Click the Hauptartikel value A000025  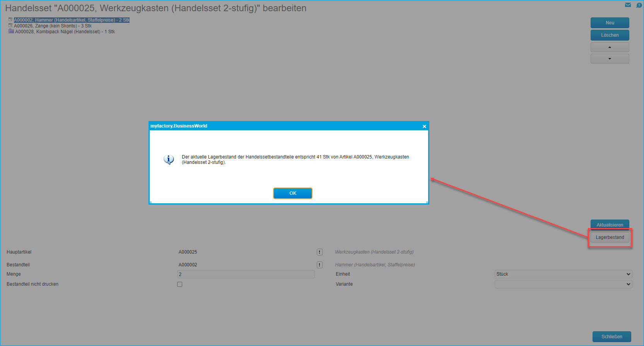tap(188, 252)
